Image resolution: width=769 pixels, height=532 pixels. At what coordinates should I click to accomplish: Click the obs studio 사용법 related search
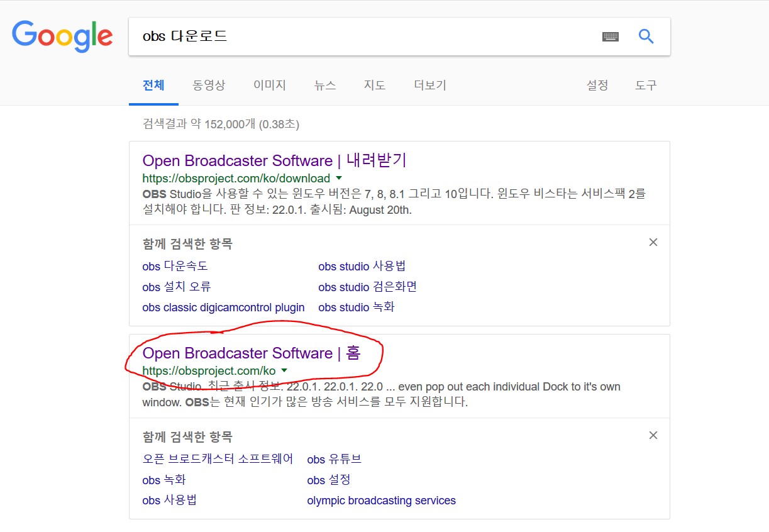click(x=362, y=266)
